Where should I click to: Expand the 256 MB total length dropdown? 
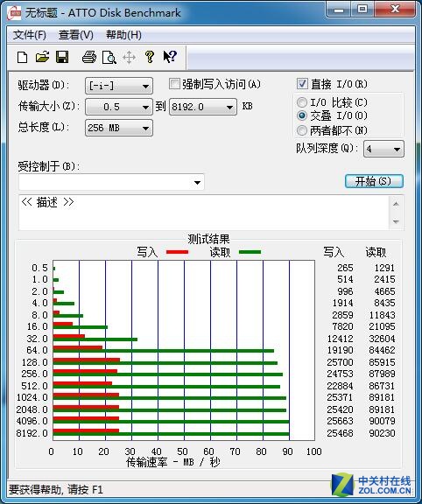tap(119, 128)
